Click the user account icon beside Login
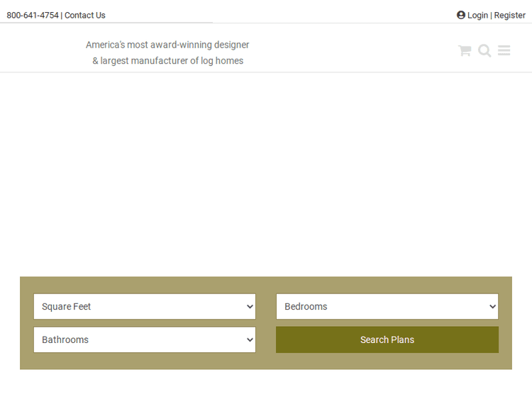Image resolution: width=532 pixels, height=399 pixels. tap(461, 15)
